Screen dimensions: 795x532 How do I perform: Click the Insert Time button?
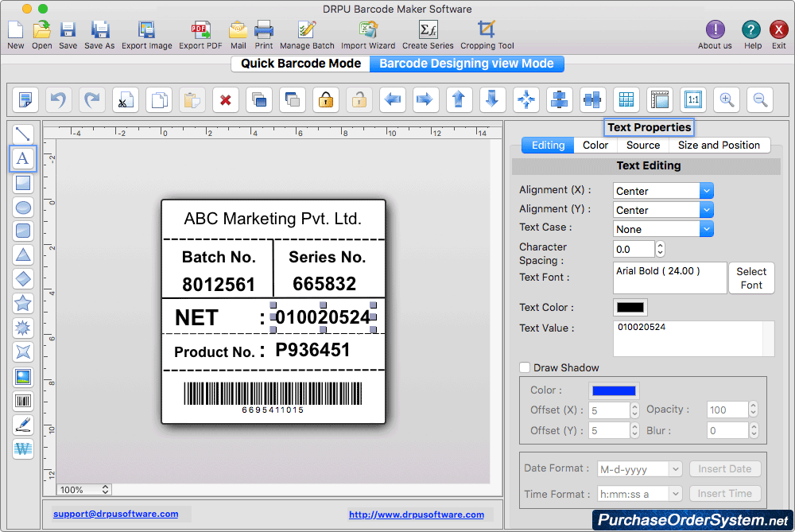[x=724, y=494]
